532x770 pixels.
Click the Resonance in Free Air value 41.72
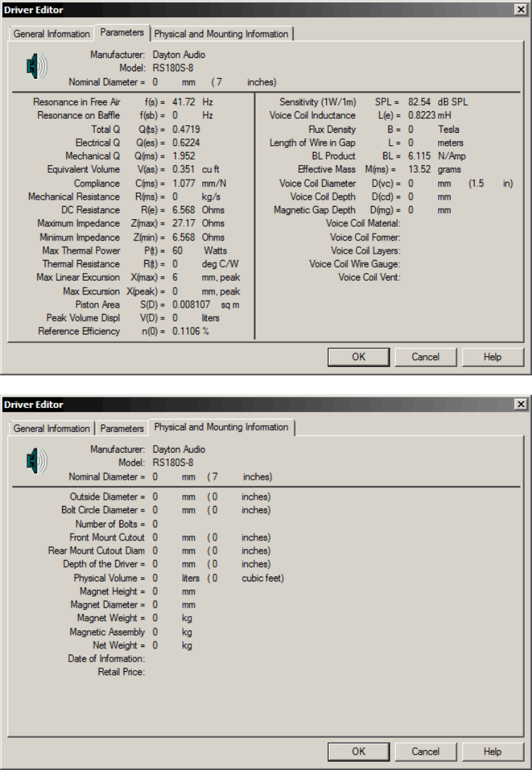[x=184, y=102]
